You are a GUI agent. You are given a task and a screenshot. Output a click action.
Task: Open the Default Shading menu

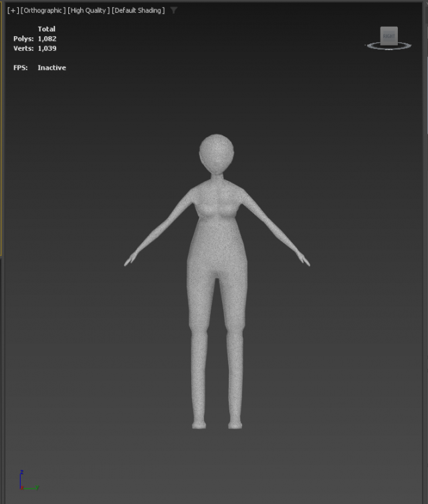[x=138, y=11]
